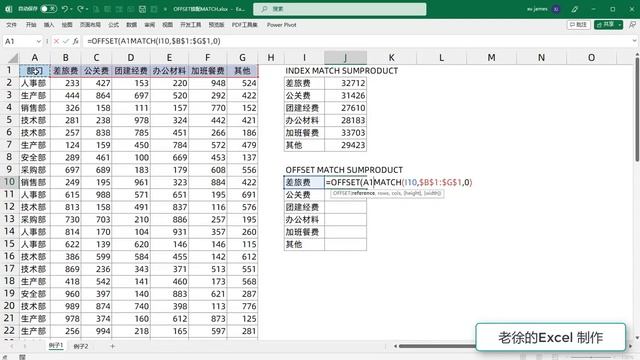Switch to the 数据 Data ribbon tab
This screenshot has height=360, width=640.
[131, 25]
